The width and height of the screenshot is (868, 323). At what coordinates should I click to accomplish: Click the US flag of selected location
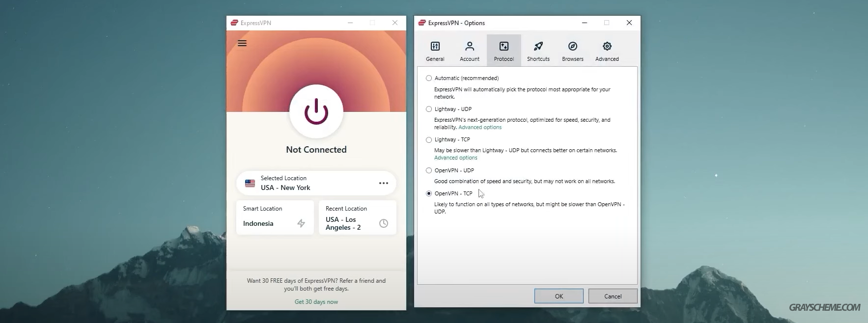[250, 183]
